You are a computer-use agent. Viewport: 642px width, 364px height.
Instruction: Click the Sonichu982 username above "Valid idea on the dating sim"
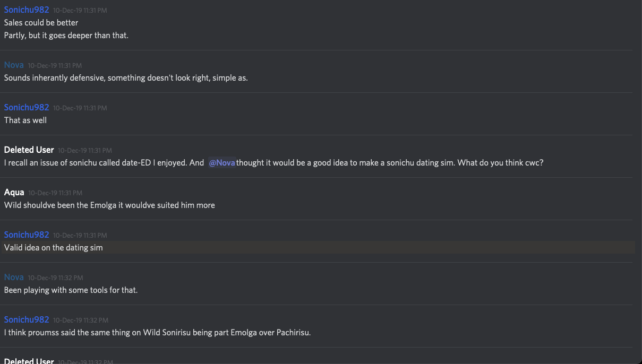click(27, 235)
